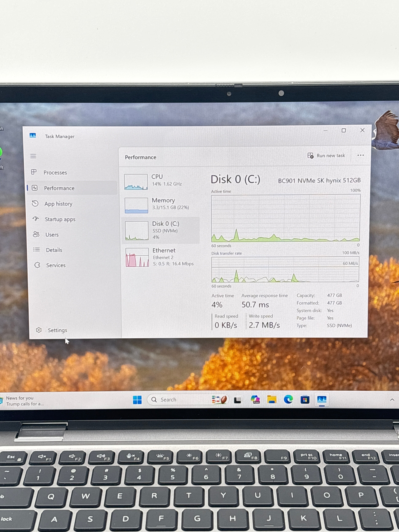Click the Services puzzle icon
This screenshot has width=399, height=532.
click(37, 265)
